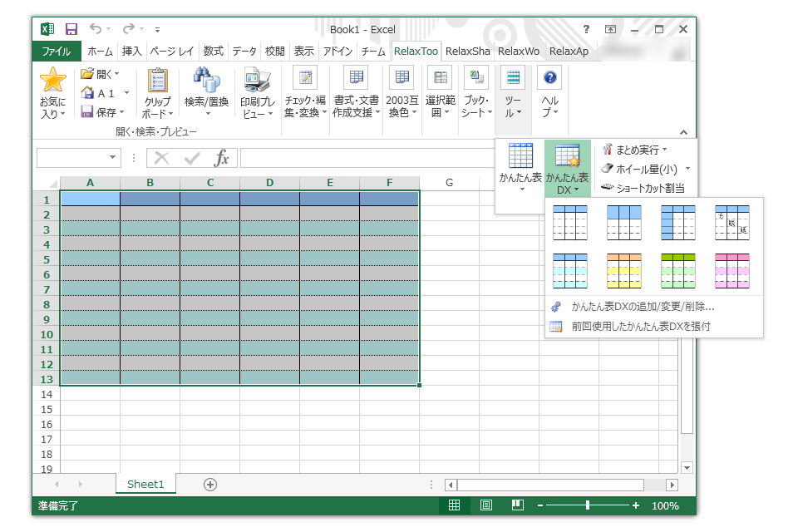798x532 pixels.
Task: Open the 検索/置換 binoculars tool
Action: 206,91
